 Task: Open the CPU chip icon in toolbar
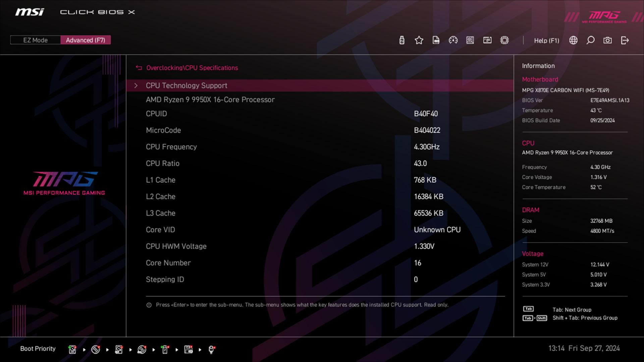504,40
